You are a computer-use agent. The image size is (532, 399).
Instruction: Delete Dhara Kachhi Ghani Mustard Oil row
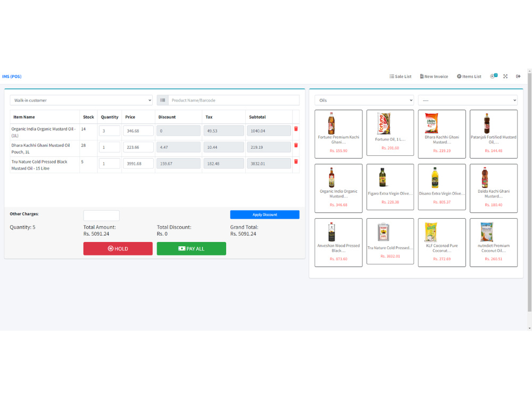[x=296, y=145]
